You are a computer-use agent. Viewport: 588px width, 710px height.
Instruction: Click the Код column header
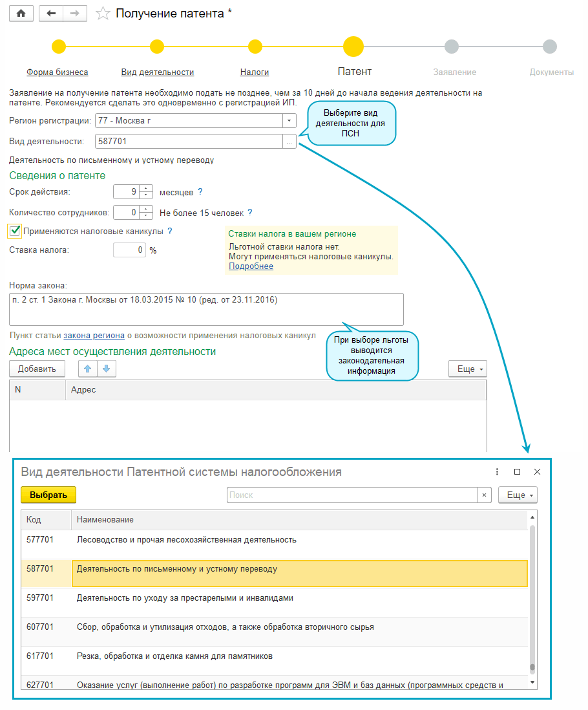pos(46,520)
